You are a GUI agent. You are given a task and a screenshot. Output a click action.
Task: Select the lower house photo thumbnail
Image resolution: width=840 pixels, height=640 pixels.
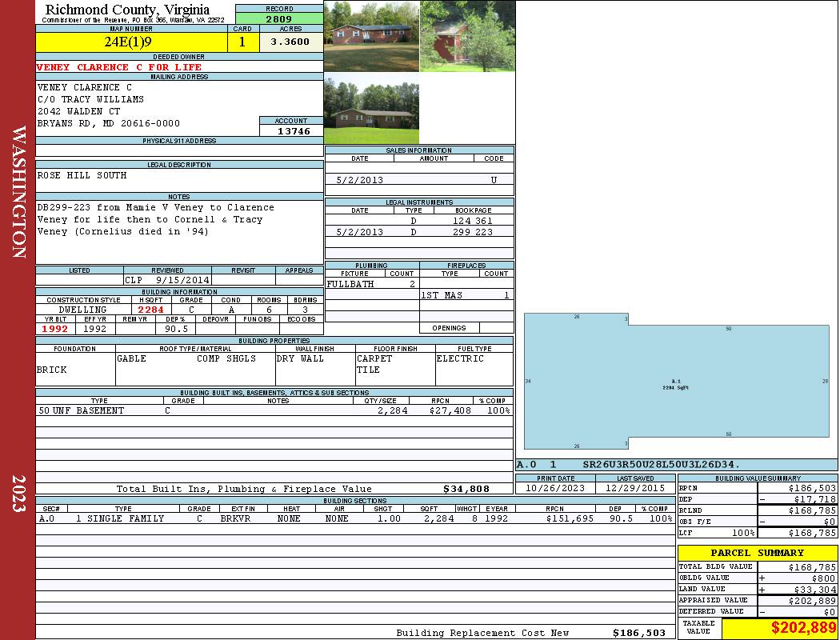[x=371, y=109]
